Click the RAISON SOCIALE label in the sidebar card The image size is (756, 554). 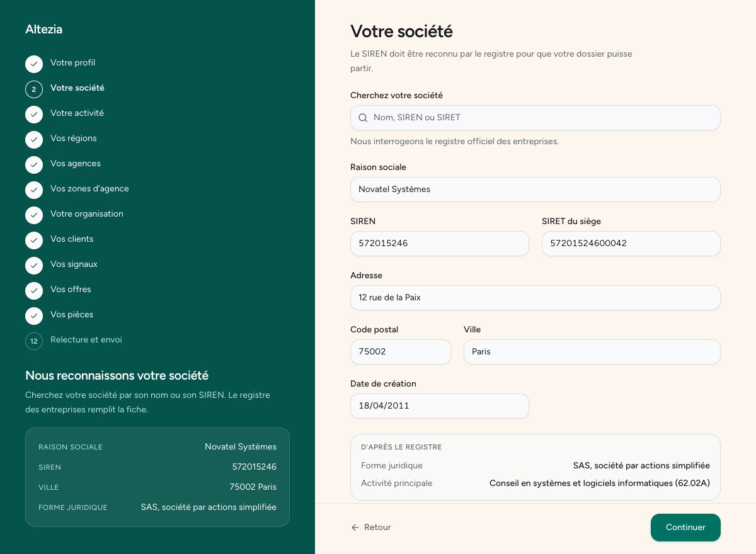click(71, 447)
